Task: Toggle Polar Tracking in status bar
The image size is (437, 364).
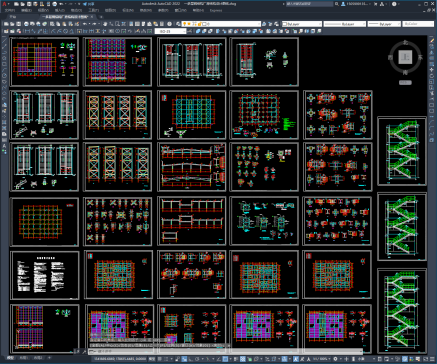Action: pos(197,359)
